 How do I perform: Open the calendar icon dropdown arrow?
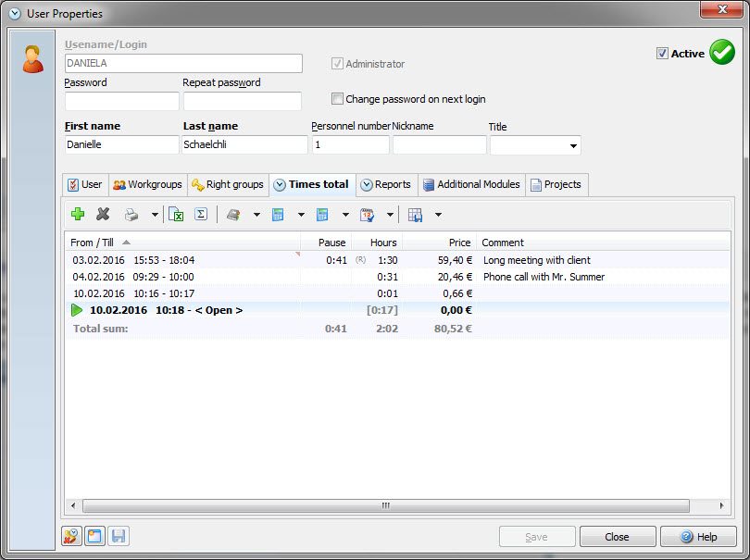point(390,215)
